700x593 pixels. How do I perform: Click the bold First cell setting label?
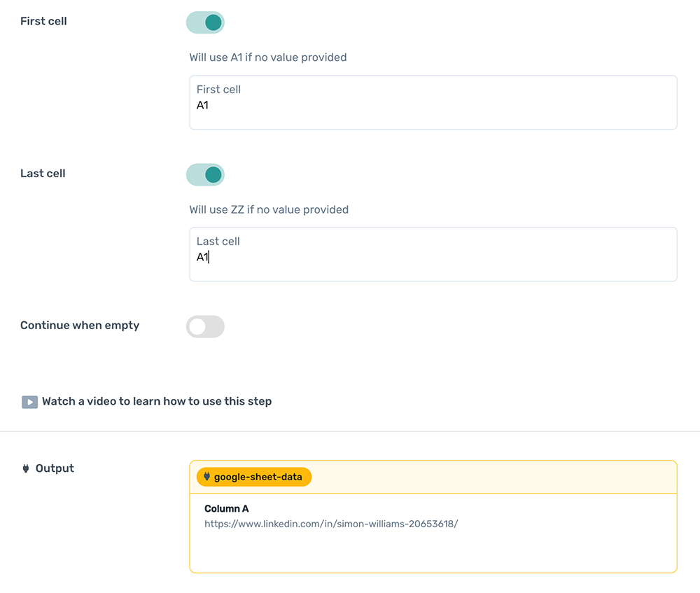pos(43,22)
